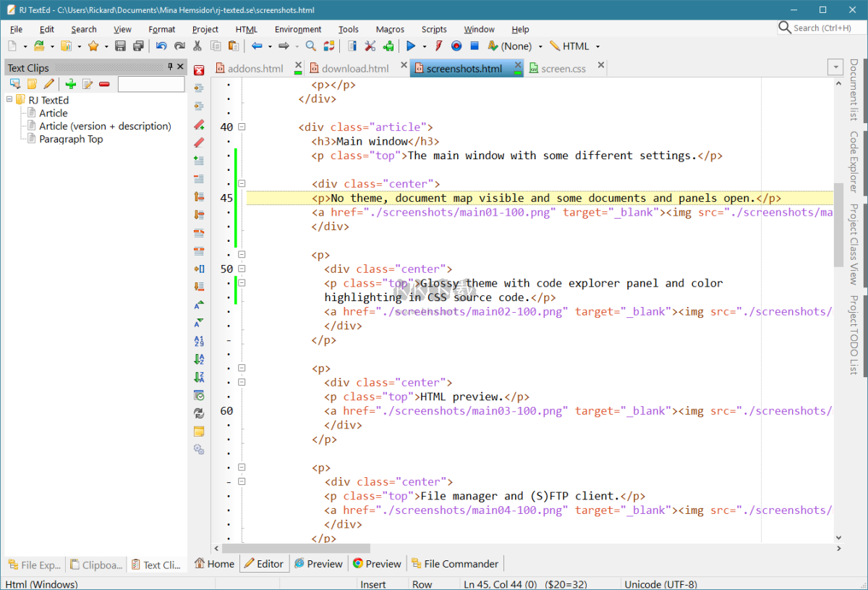Click the Text Clips filter input field
This screenshot has width=868, height=590.
tap(151, 84)
